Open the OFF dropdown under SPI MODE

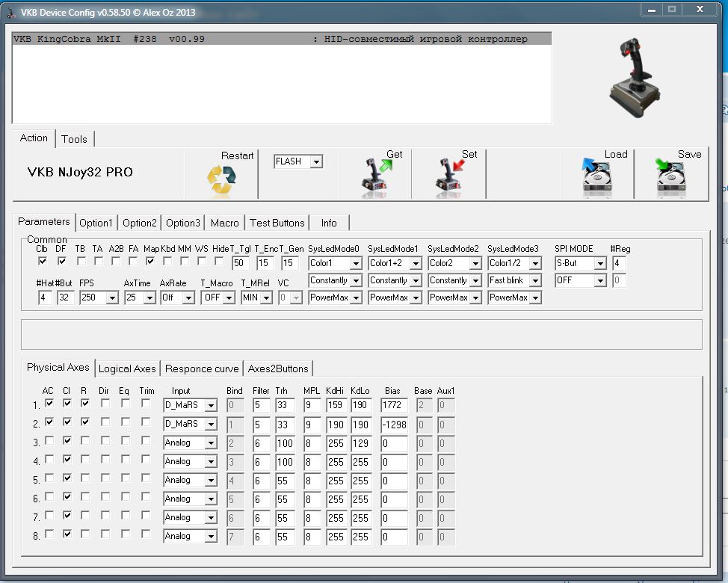600,280
